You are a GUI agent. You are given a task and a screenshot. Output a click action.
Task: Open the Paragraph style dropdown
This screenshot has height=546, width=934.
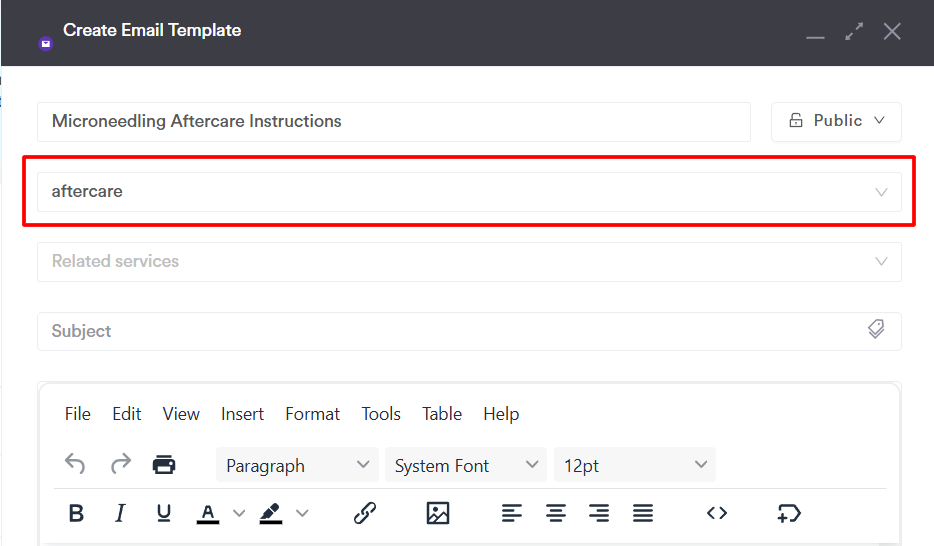tap(297, 465)
